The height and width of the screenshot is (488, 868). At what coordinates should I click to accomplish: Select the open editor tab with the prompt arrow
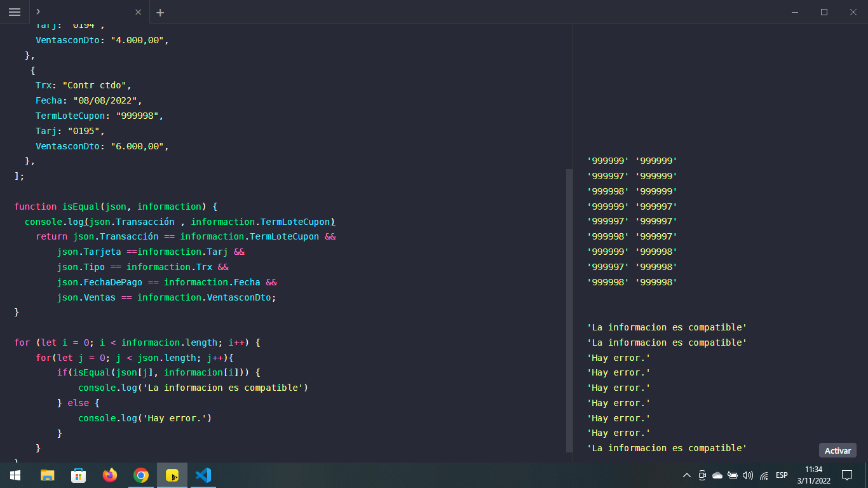(x=90, y=12)
